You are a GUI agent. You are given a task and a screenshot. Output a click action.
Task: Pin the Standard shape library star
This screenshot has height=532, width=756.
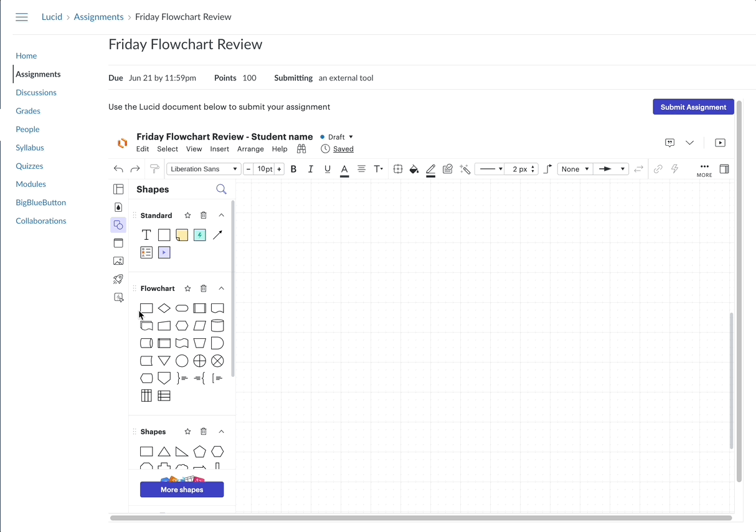pyautogui.click(x=187, y=216)
